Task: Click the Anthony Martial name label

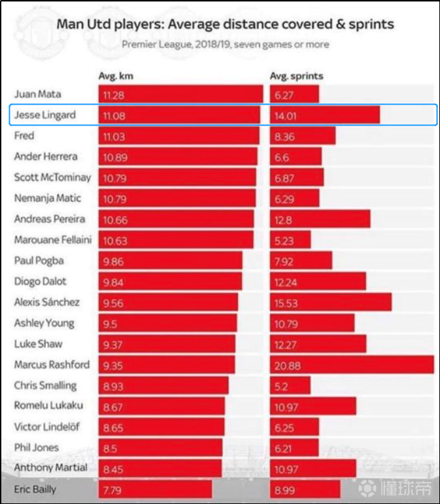Action: tap(51, 467)
